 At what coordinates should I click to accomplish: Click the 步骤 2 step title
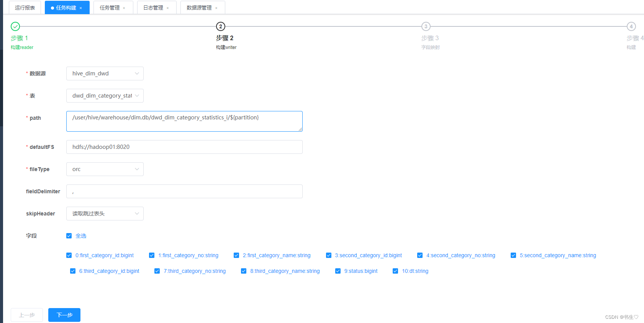click(x=224, y=38)
